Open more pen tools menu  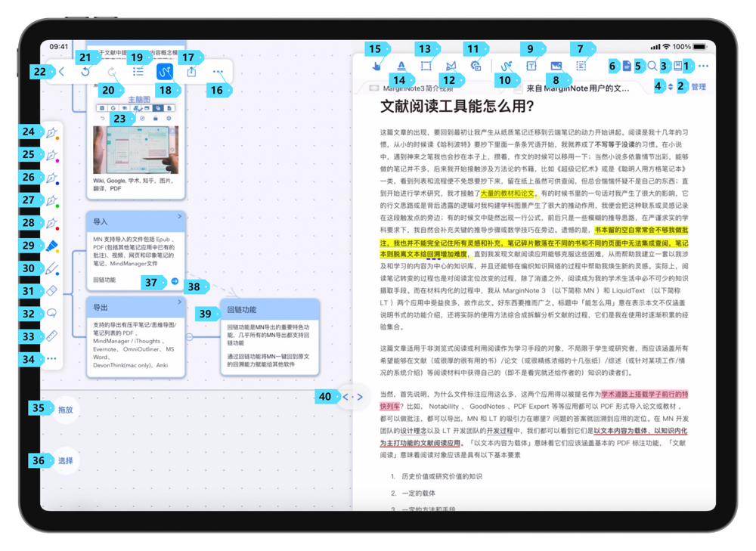(52, 359)
